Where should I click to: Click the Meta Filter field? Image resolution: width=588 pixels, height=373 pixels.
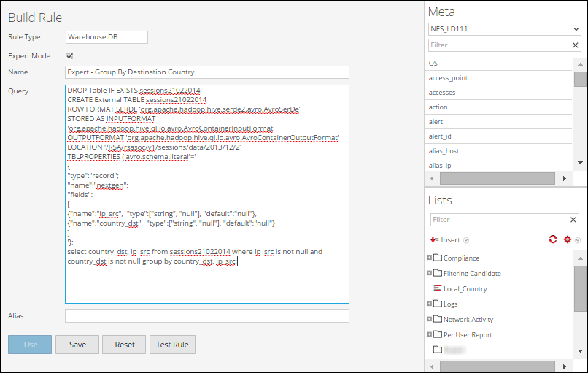click(500, 45)
